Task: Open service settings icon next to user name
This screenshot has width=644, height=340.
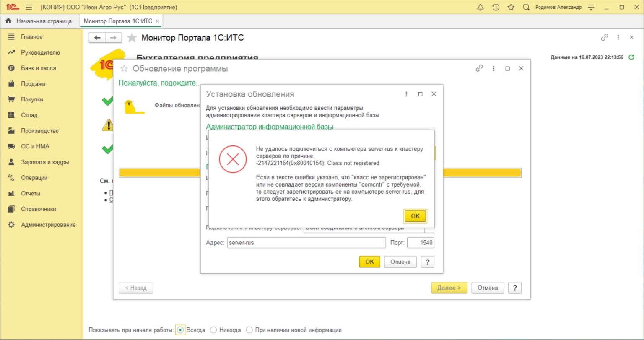Action: pos(591,7)
